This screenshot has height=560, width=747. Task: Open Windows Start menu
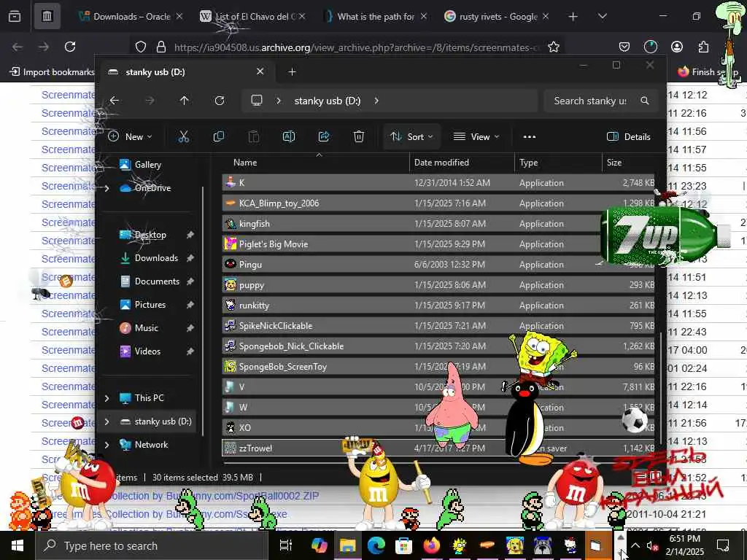[x=18, y=545]
